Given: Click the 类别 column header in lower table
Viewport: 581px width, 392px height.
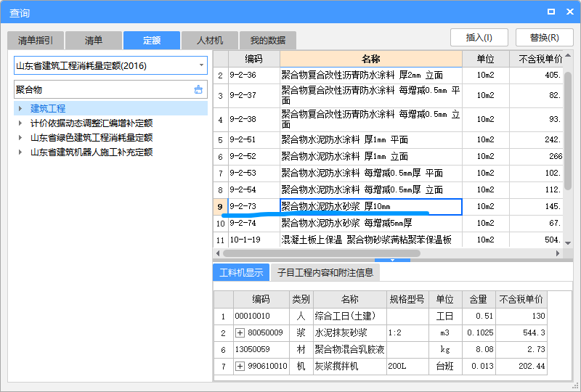Looking at the screenshot, I should tap(301, 299).
